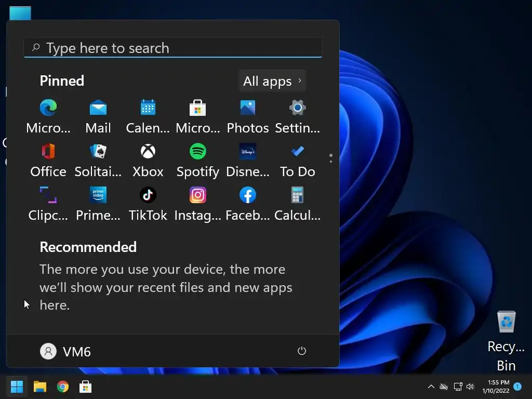Open Settings from pinned apps
Screen dimensions: 532x399
[298, 116]
